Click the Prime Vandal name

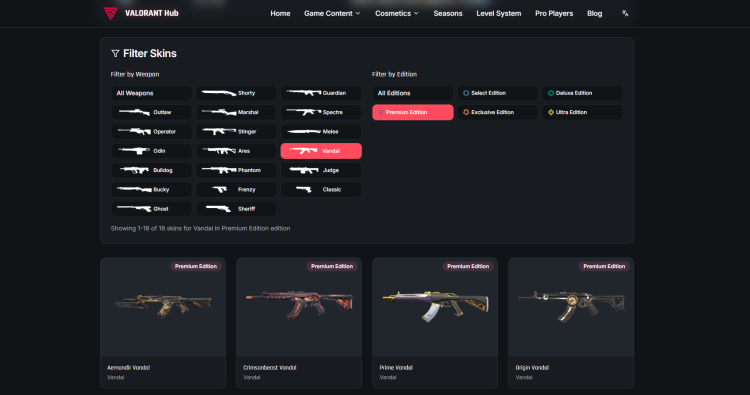coord(396,368)
